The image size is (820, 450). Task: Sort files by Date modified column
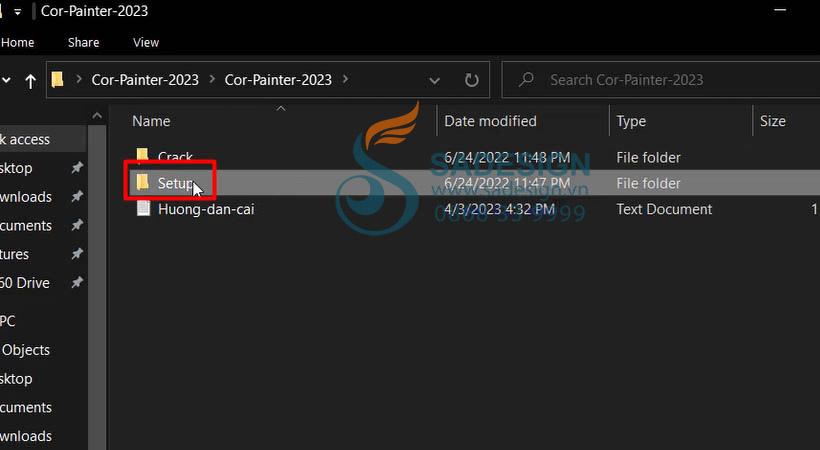490,121
